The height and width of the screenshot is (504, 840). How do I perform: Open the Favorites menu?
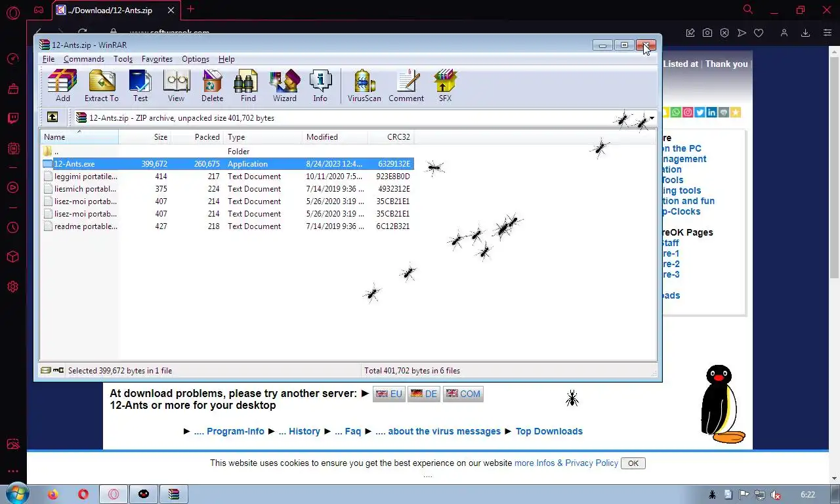coord(157,59)
